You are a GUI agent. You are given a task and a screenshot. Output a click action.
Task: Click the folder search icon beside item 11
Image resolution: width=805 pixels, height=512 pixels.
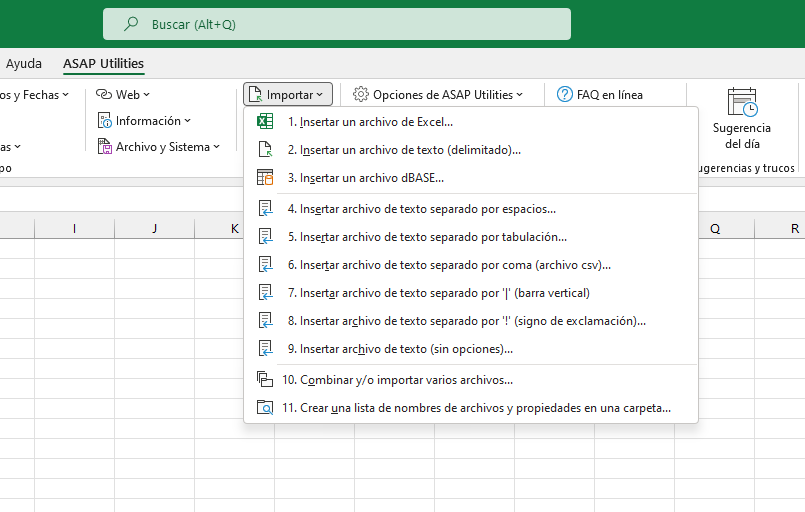(x=265, y=408)
